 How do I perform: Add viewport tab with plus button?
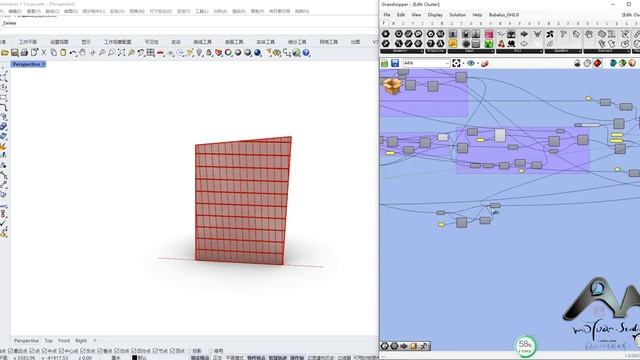pyautogui.click(x=95, y=340)
